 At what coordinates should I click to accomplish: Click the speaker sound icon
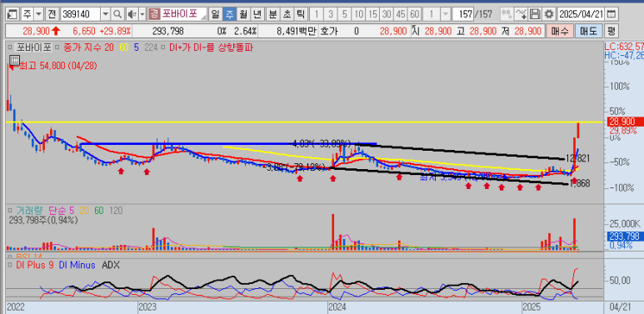[132, 15]
